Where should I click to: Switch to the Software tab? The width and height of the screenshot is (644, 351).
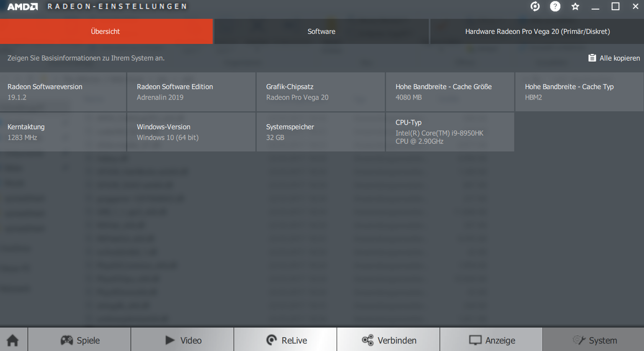322,31
